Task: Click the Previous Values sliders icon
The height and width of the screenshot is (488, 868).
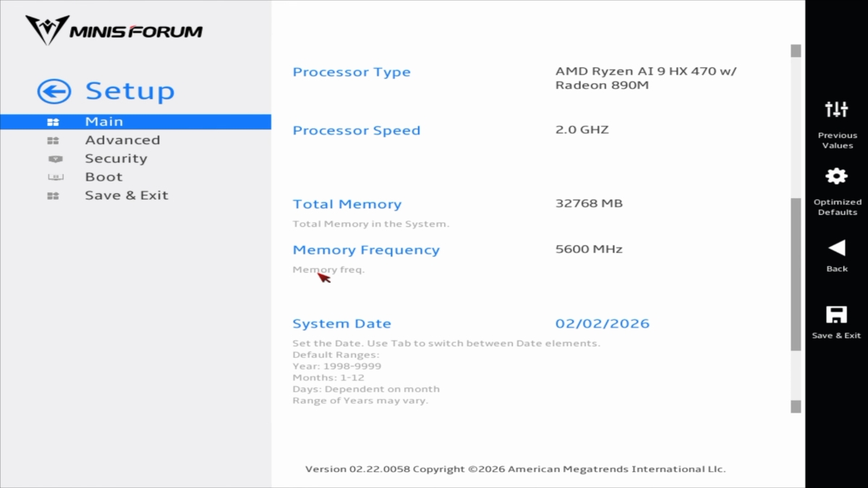Action: (836, 110)
